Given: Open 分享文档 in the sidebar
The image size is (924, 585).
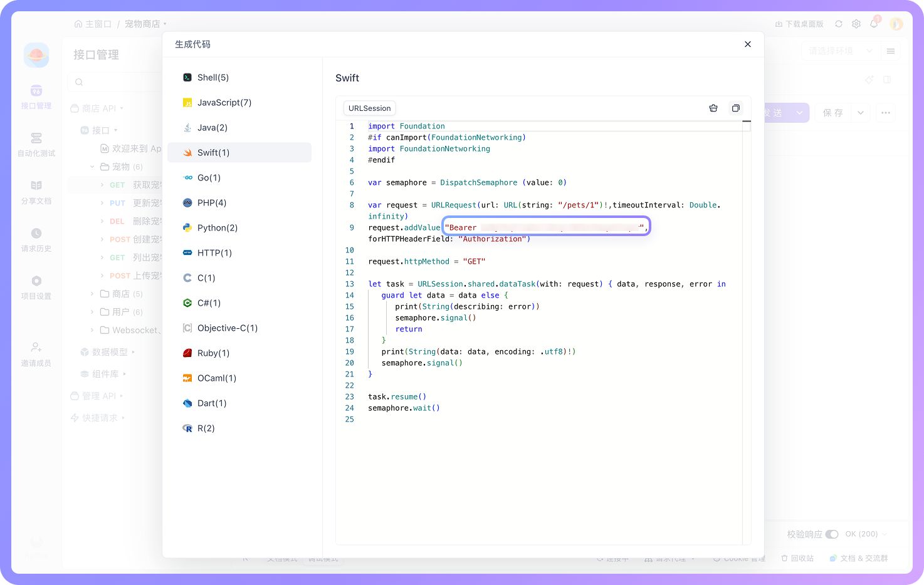Looking at the screenshot, I should coord(36,193).
